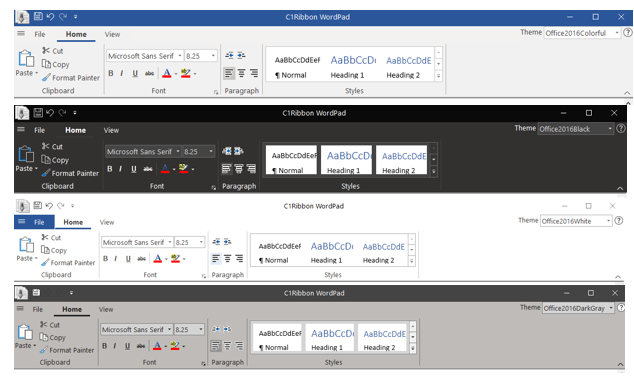The width and height of the screenshot is (634, 385).
Task: Click Save icon in Colorful theme window
Action: pos(38,17)
